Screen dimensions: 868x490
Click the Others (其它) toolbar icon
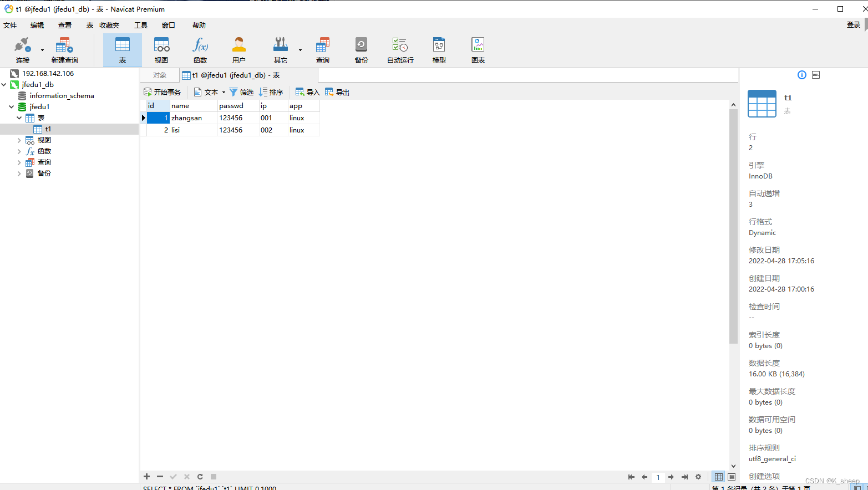tap(281, 50)
